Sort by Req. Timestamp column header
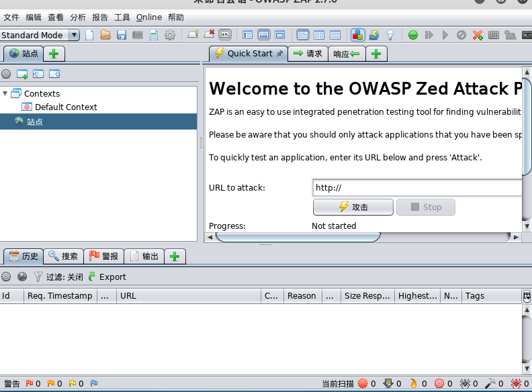The image size is (532, 392). [60, 296]
